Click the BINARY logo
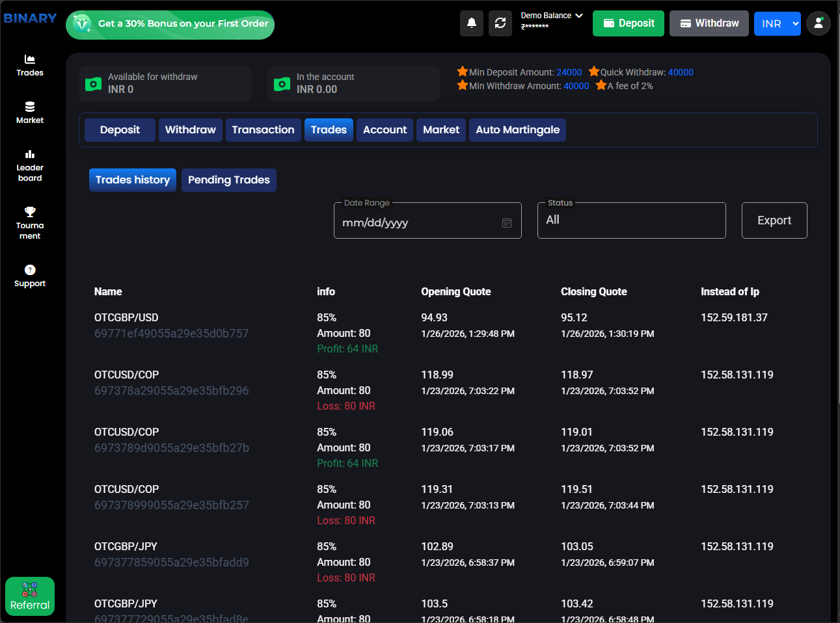The image size is (840, 623). pos(30,18)
